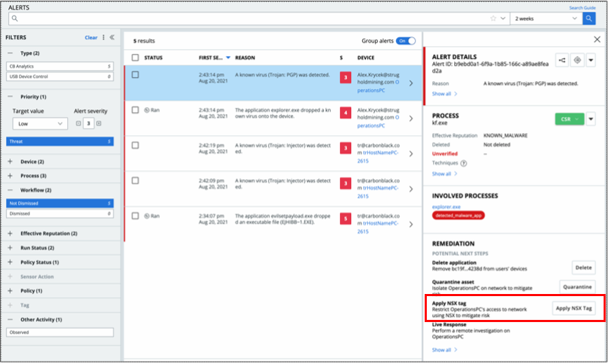This screenshot has width=609, height=364.
Task: Click severity 5 badge on evilsetpayload.exe alert
Action: (x=345, y=219)
